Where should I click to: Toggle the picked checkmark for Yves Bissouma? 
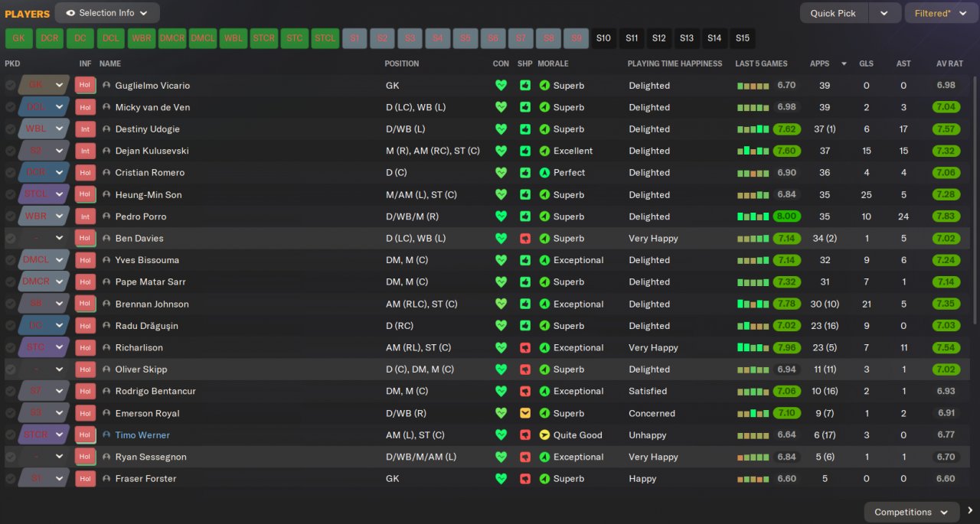pos(10,260)
